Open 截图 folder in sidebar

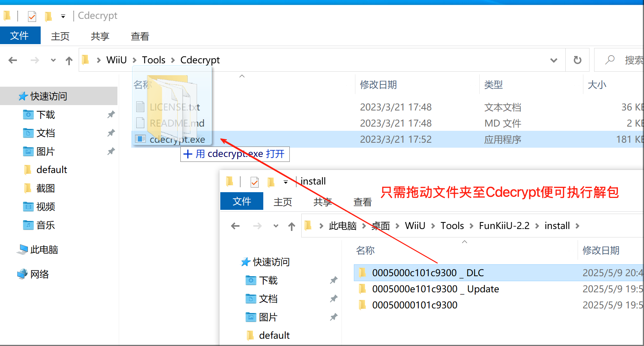[x=46, y=188]
